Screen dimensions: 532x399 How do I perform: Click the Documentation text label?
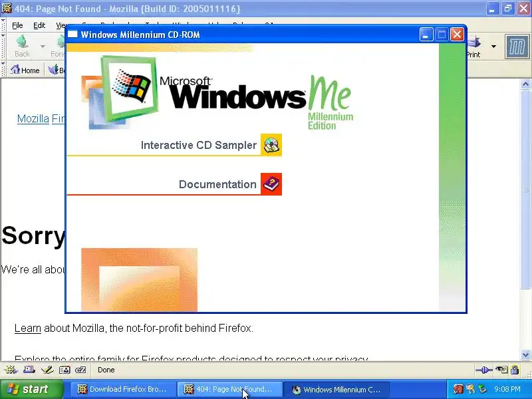coord(217,184)
